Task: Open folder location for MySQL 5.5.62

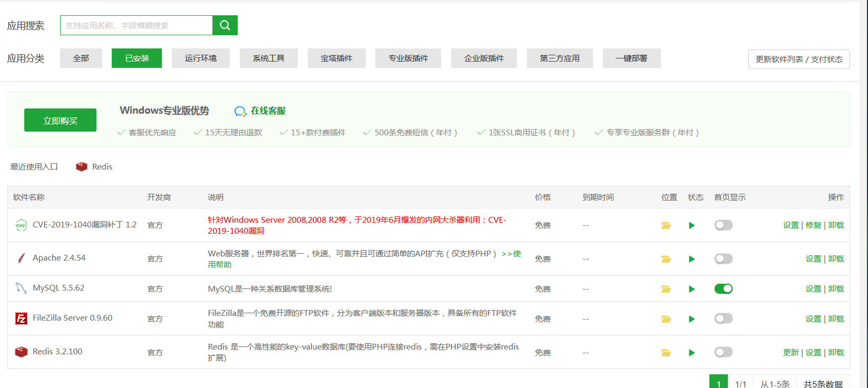Action: pos(666,289)
